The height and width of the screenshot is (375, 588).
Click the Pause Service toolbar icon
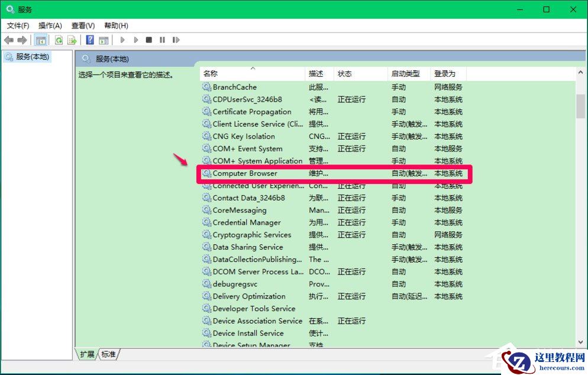162,40
